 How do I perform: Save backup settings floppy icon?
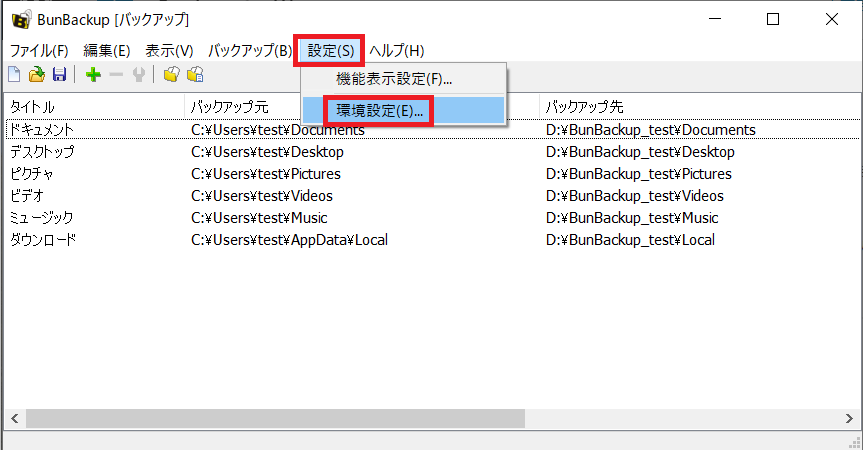(59, 74)
